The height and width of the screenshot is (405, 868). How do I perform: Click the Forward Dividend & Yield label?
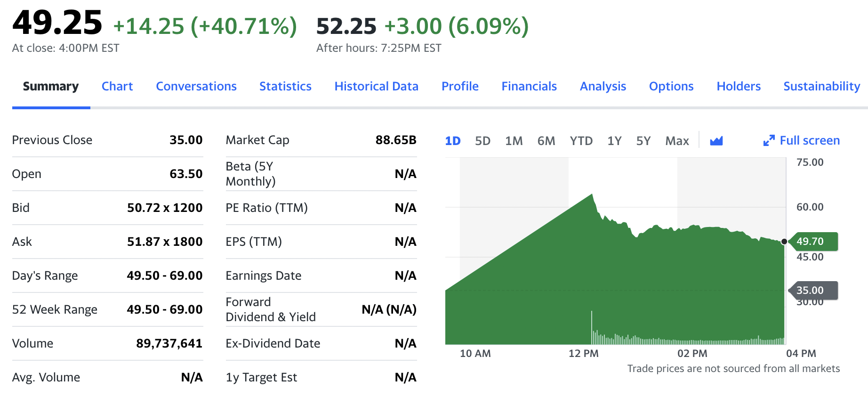(x=271, y=309)
